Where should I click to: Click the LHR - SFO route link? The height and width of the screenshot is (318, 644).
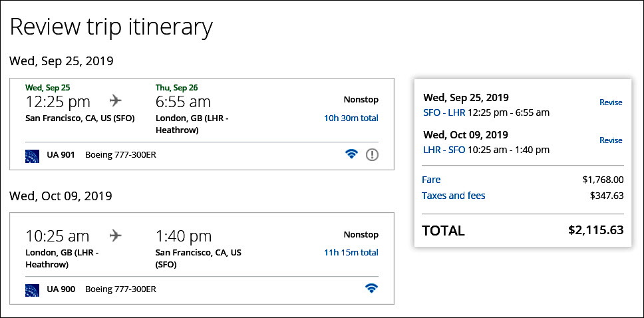click(444, 150)
